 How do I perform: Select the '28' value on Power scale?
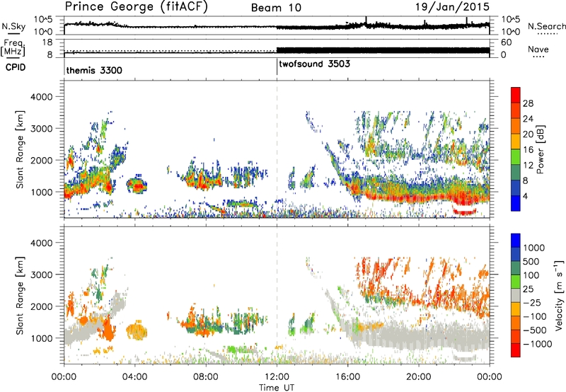528,103
